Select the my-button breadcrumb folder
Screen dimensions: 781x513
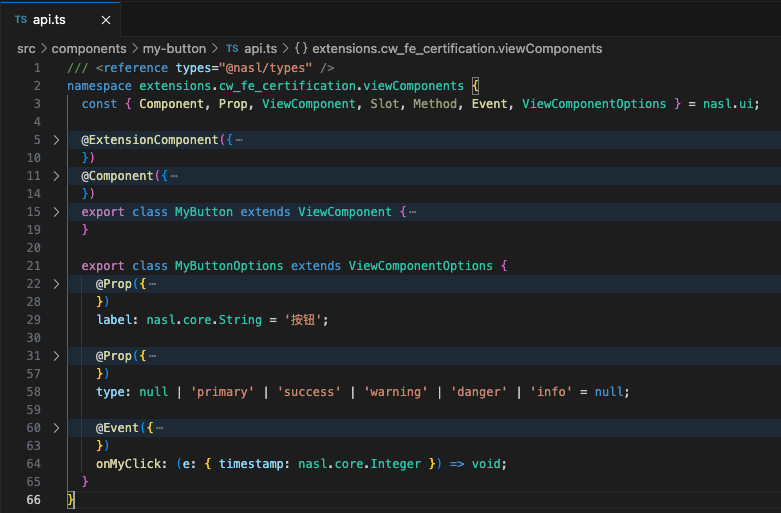point(173,48)
